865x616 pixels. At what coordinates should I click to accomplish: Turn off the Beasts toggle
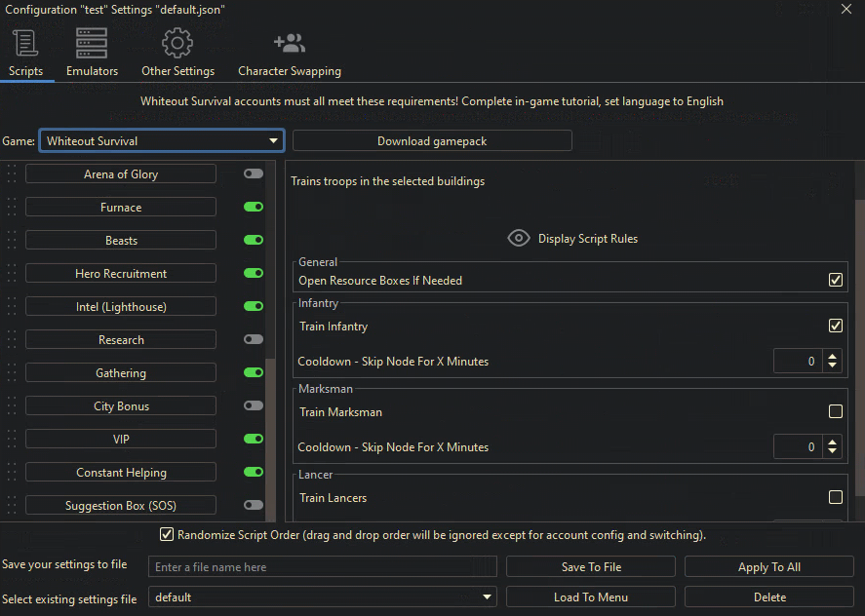click(254, 240)
